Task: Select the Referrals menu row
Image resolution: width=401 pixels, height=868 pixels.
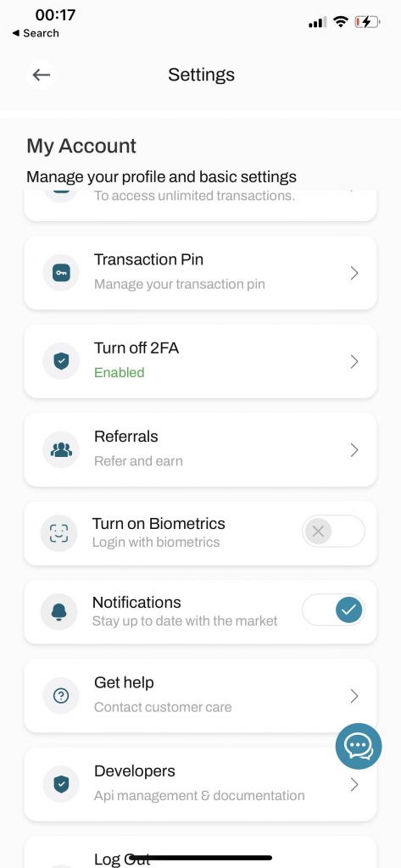Action: (x=200, y=450)
